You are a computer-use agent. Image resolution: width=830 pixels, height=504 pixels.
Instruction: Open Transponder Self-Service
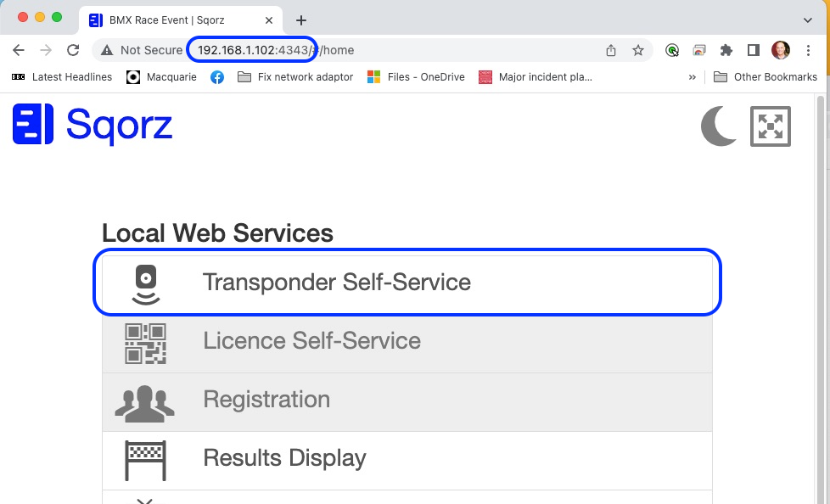coord(407,283)
